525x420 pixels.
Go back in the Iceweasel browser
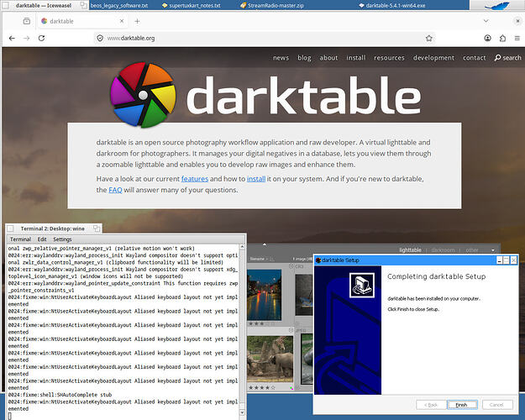click(x=12, y=38)
